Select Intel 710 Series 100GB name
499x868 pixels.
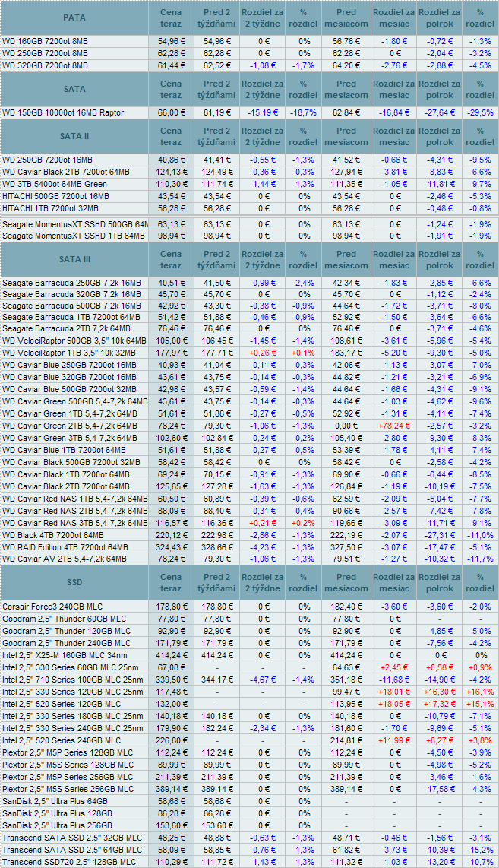(72, 680)
